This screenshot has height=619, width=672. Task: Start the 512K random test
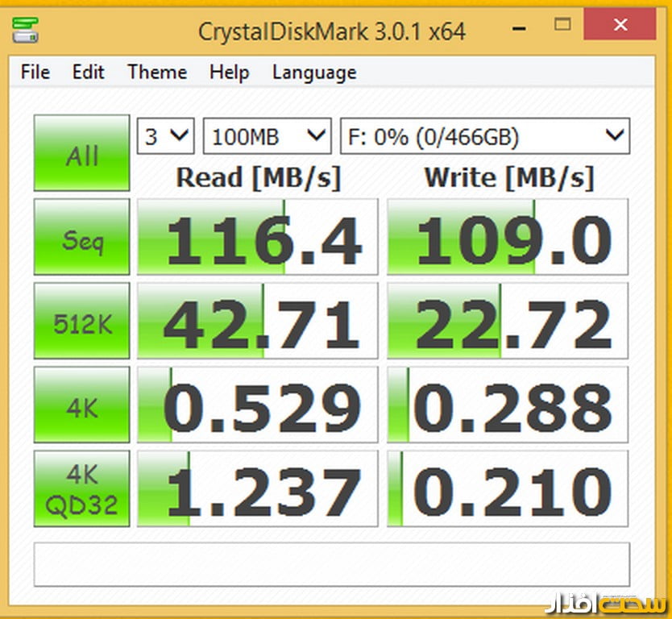click(81, 321)
